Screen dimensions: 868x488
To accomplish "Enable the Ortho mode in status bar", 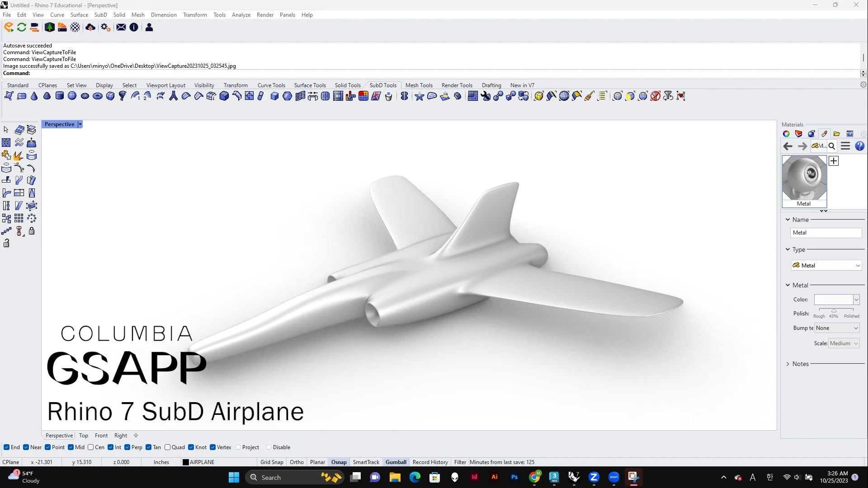I will coord(297,462).
